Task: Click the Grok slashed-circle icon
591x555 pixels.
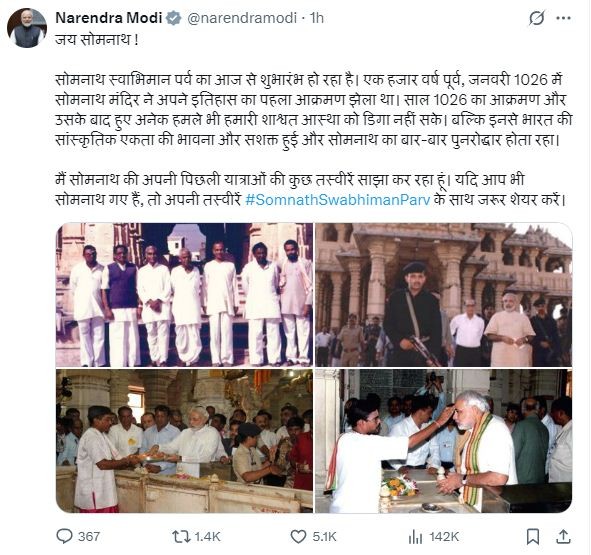Action: pos(536,18)
